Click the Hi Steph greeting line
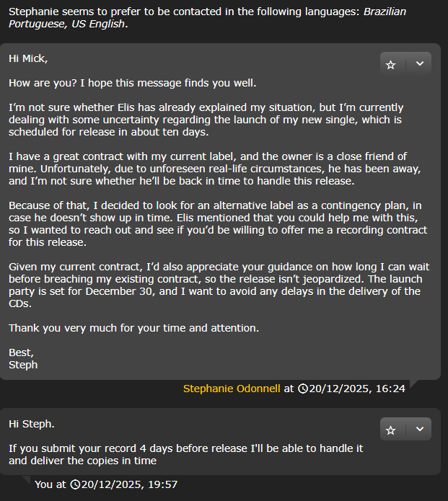The height and width of the screenshot is (501, 448). tap(32, 424)
